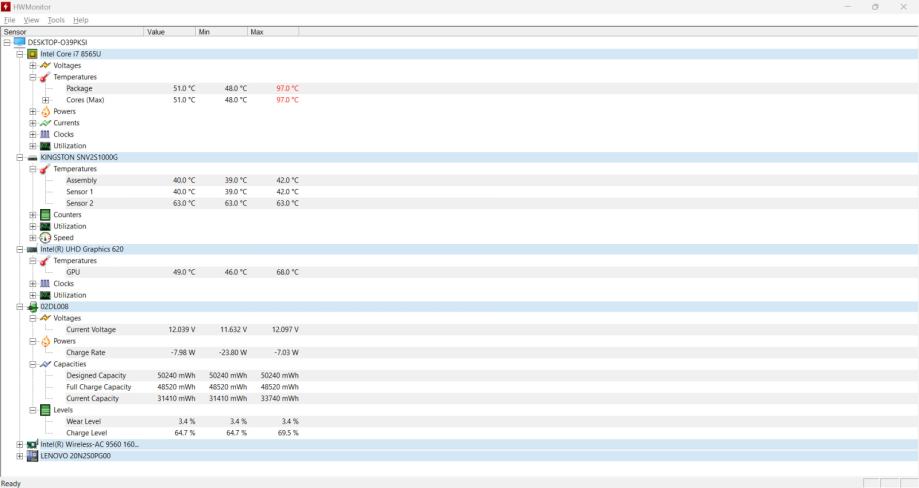
Task: Click the Value column header
Action: tap(156, 32)
